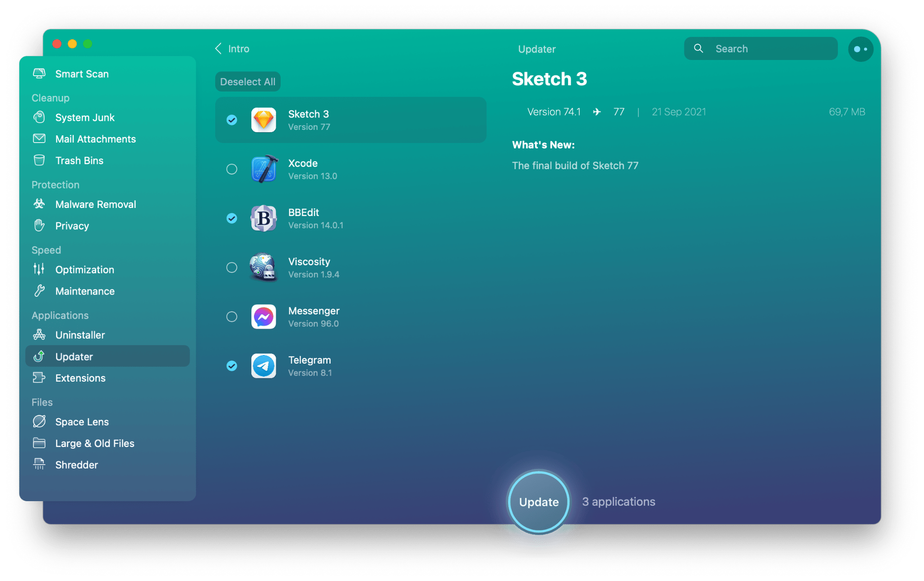Click the Maintenance wrench icon
Image resolution: width=924 pixels, height=581 pixels.
tap(39, 291)
